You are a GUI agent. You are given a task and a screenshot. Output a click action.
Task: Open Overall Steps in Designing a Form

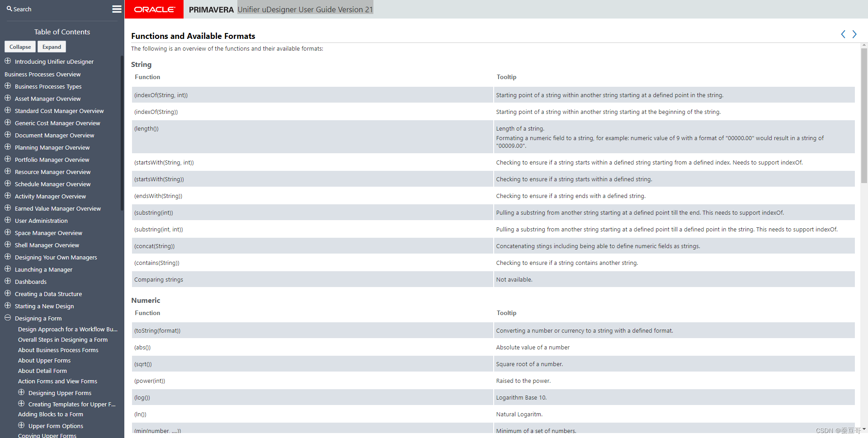click(63, 340)
